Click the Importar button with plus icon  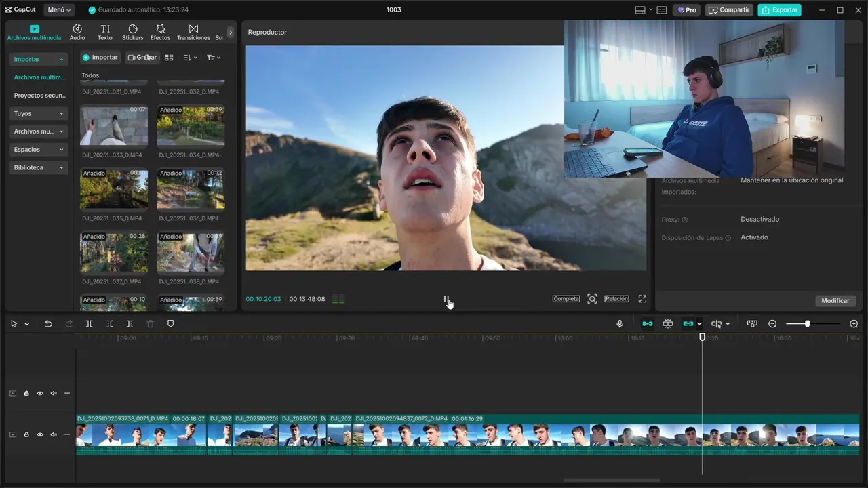(100, 58)
